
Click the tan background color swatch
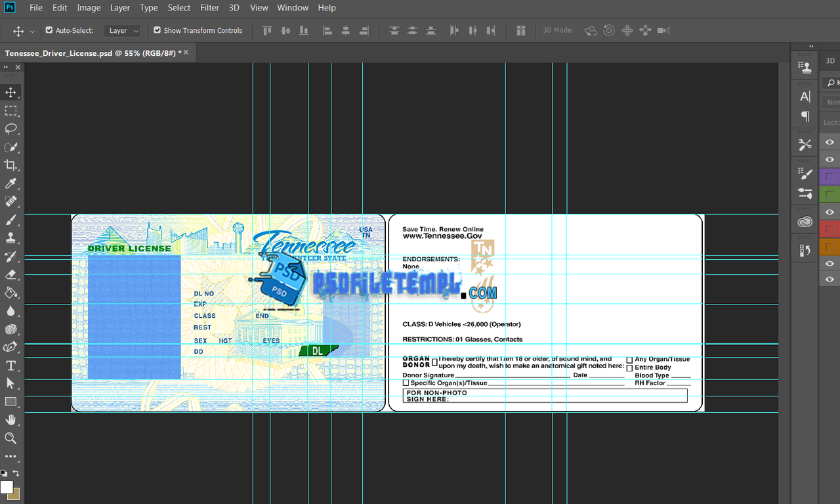coord(15,494)
